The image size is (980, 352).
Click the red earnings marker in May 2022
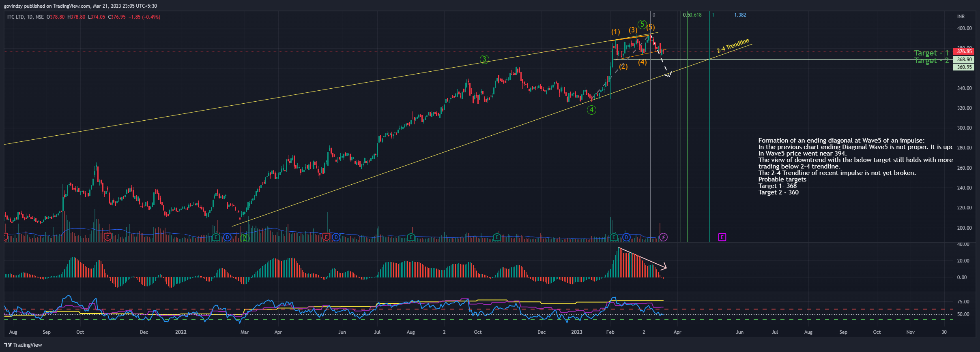pyautogui.click(x=326, y=237)
